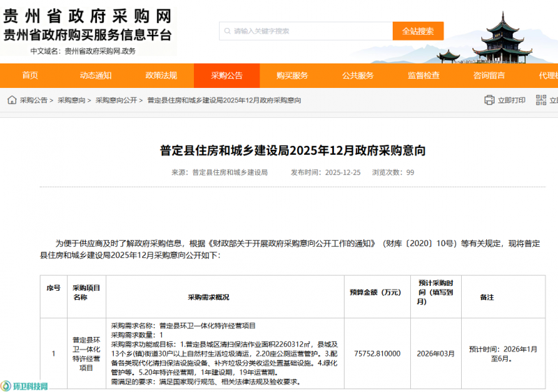Click the 采购意向 breadcrumb link
The height and width of the screenshot is (392, 558).
[x=72, y=100]
